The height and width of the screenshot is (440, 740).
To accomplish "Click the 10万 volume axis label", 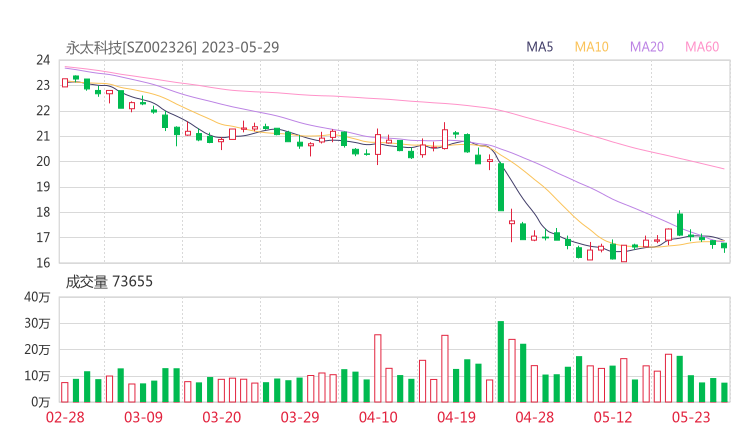I will click(x=37, y=376).
